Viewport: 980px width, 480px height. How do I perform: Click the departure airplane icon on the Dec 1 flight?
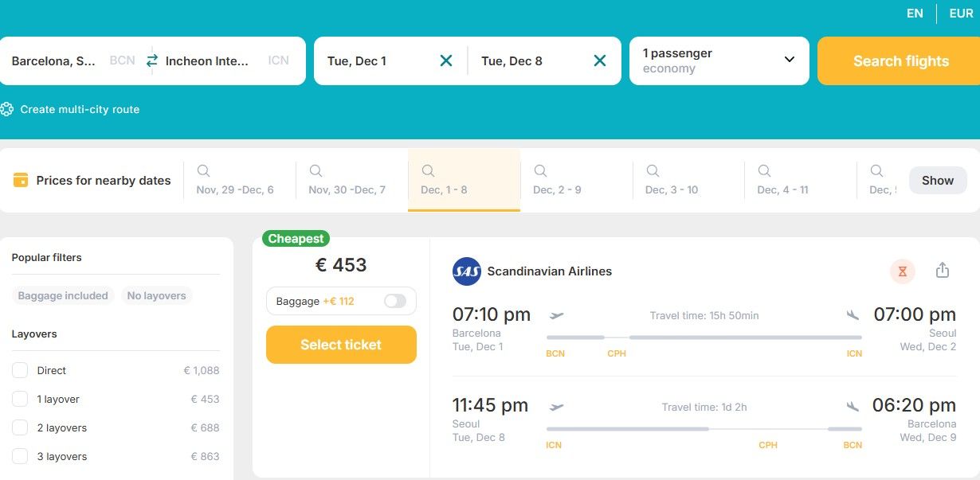(x=556, y=314)
